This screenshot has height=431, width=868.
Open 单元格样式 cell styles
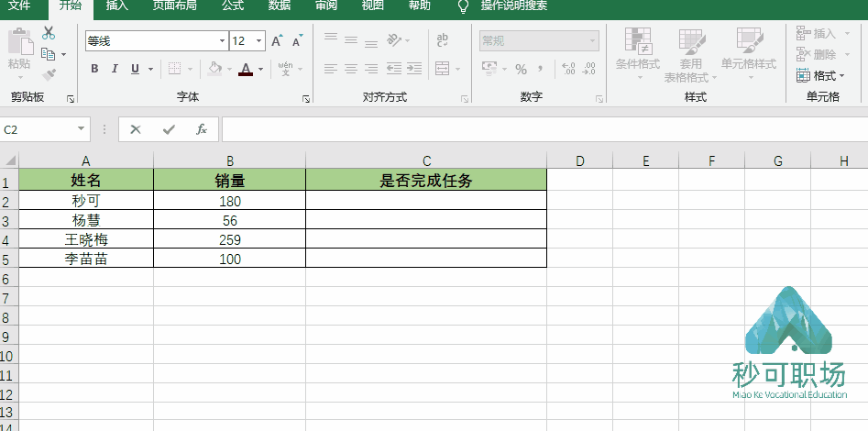[x=749, y=54]
